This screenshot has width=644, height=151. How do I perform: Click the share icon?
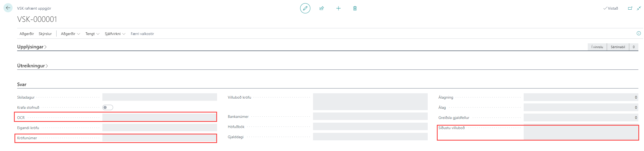322,8
